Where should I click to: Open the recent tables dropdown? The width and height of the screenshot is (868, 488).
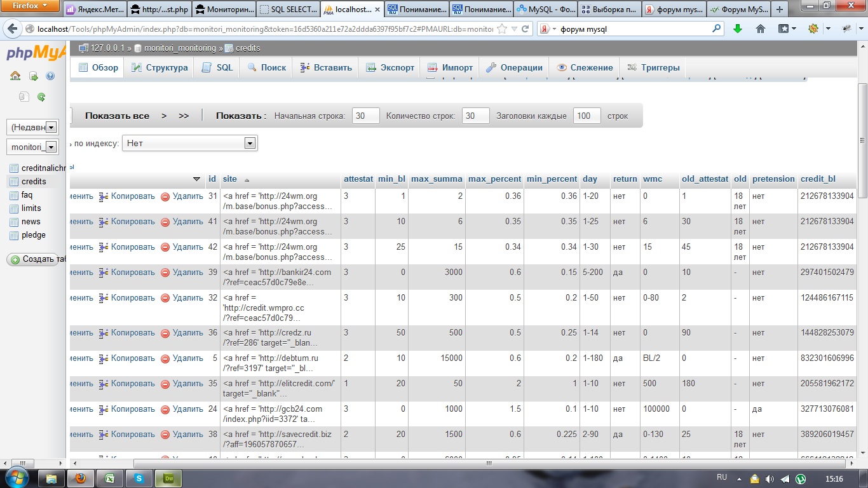[51, 127]
